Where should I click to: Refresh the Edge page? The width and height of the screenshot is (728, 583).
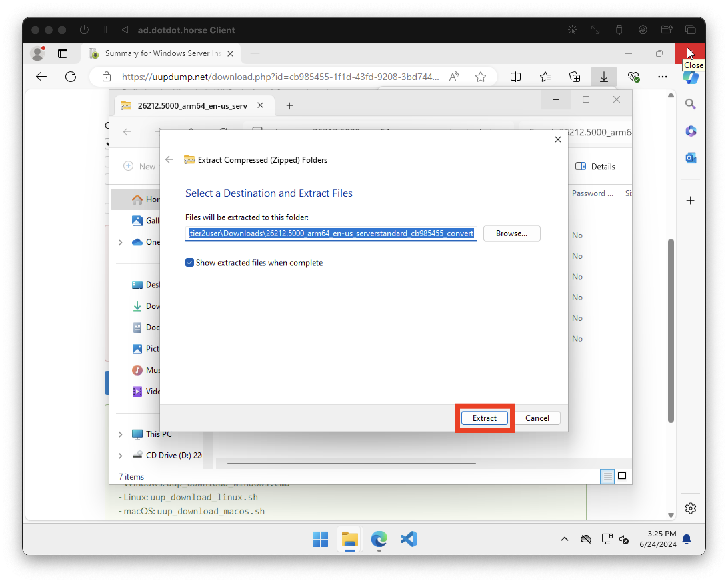coord(70,77)
